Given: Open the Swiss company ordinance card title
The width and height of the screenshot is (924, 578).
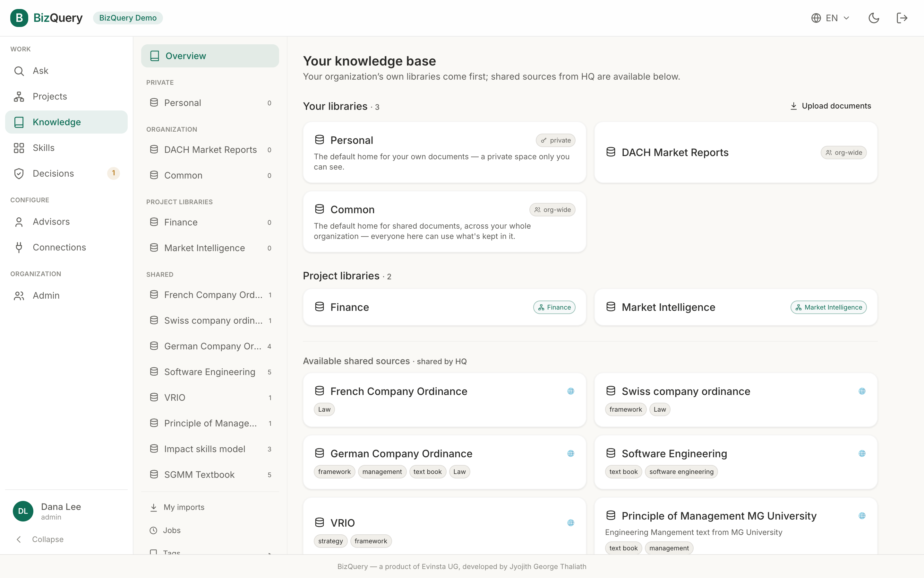Looking at the screenshot, I should point(686,391).
